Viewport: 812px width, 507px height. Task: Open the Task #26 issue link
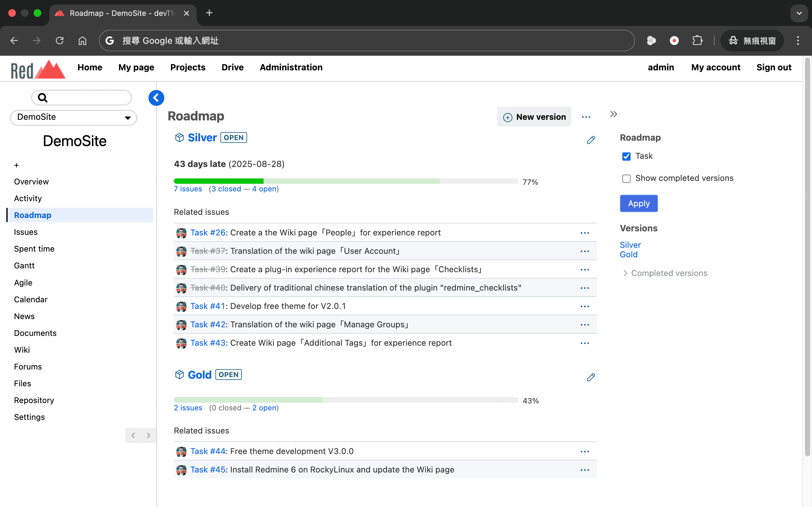pyautogui.click(x=208, y=233)
